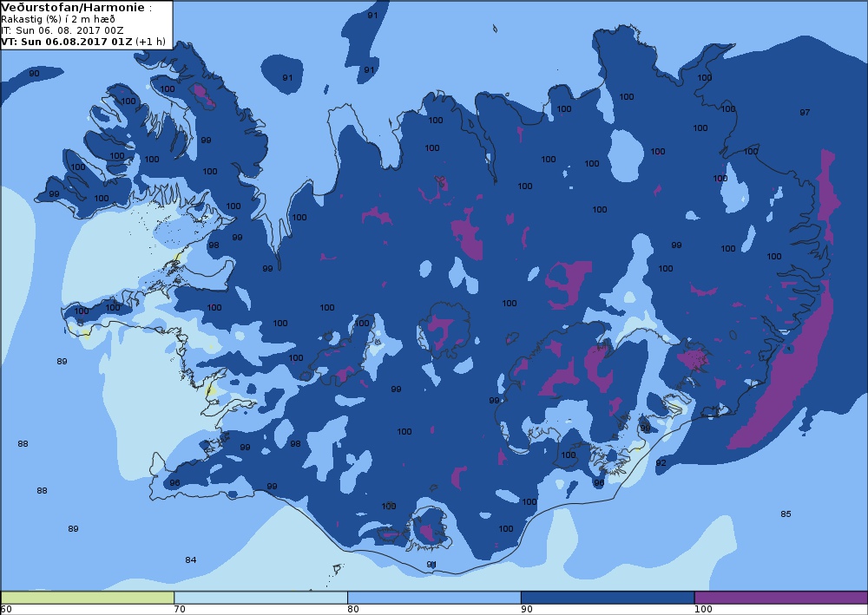868x615 pixels.
Task: Click the medium blue 80–90 legend swatch
Action: tap(434, 598)
